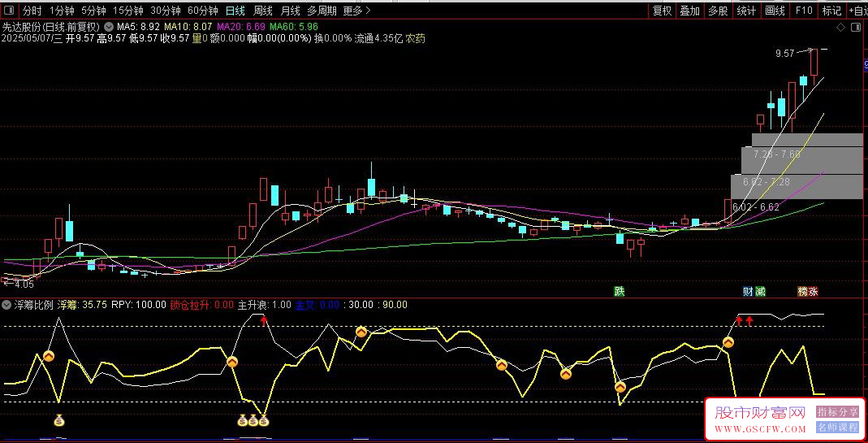Select the 周线 weekly chart tab
The height and width of the screenshot is (443, 868).
click(262, 10)
